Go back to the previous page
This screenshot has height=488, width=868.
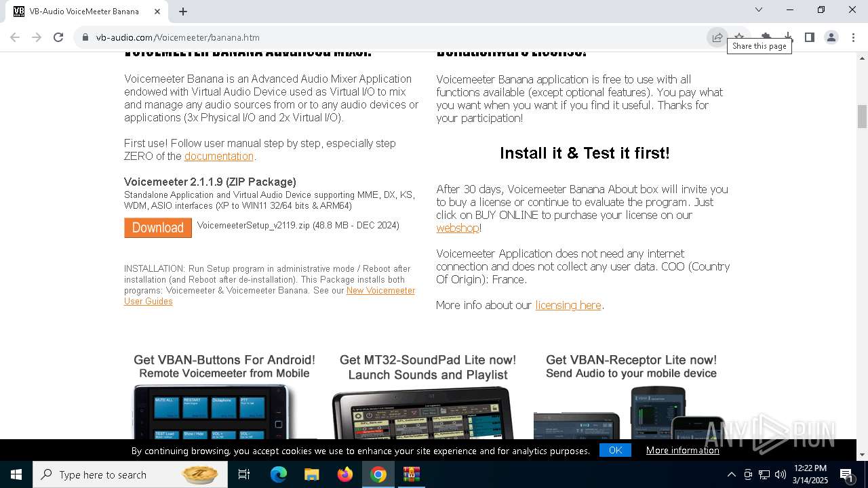click(x=15, y=37)
